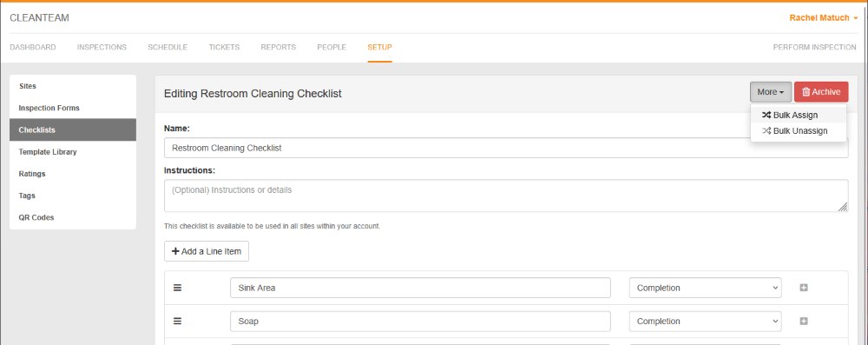Viewport: 868px width, 345px height.
Task: Click the Soap line item field
Action: point(420,322)
